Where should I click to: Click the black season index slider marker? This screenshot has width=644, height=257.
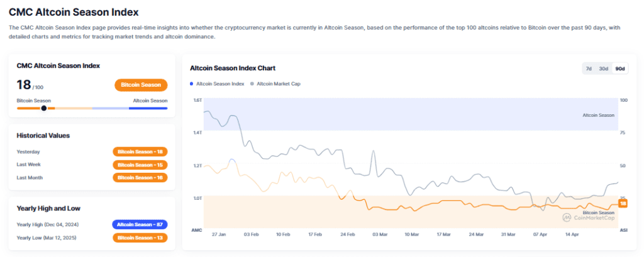[43, 108]
